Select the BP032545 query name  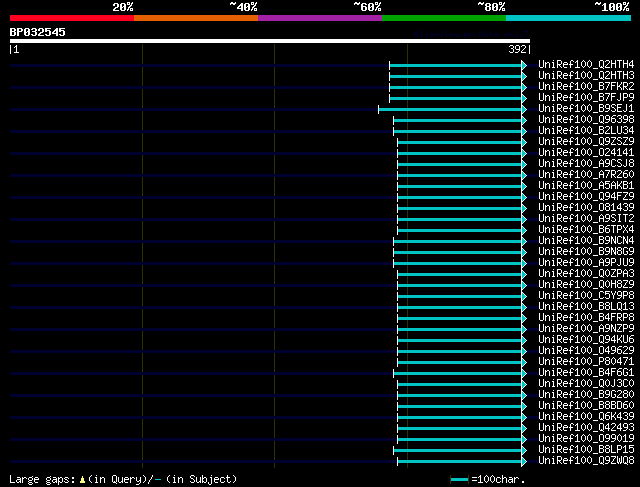tap(38, 32)
